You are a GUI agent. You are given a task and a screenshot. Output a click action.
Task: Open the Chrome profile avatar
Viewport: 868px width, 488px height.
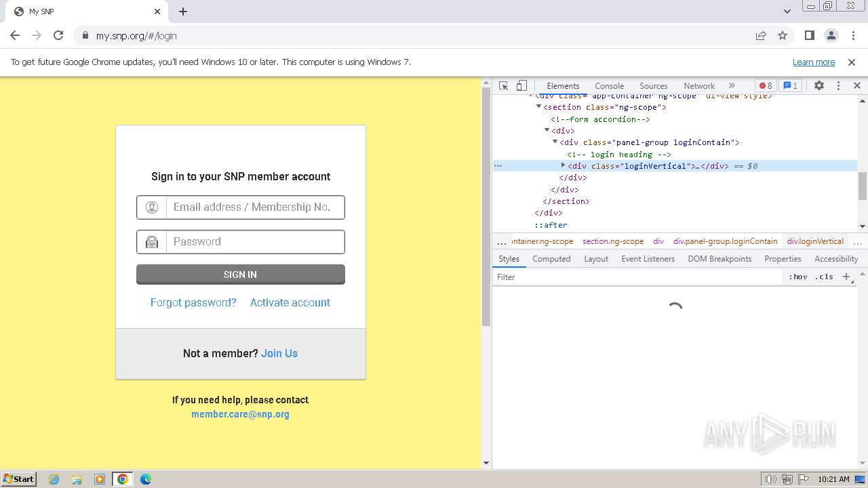coord(831,36)
